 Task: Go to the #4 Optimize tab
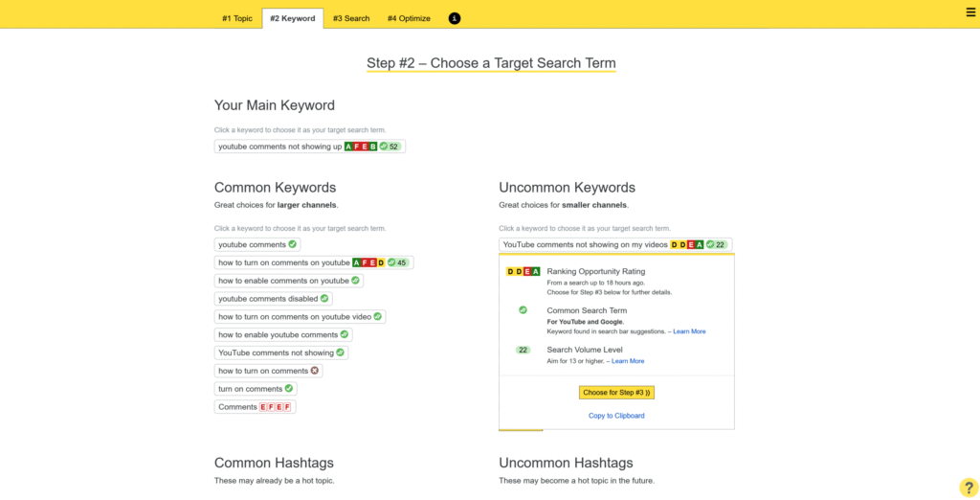tap(409, 18)
